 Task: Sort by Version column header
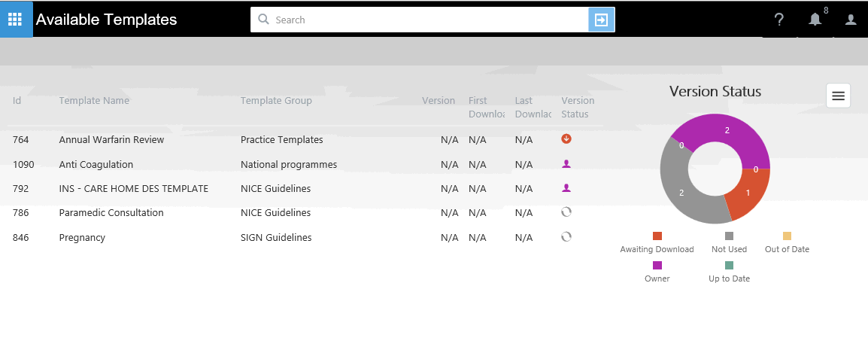(438, 101)
